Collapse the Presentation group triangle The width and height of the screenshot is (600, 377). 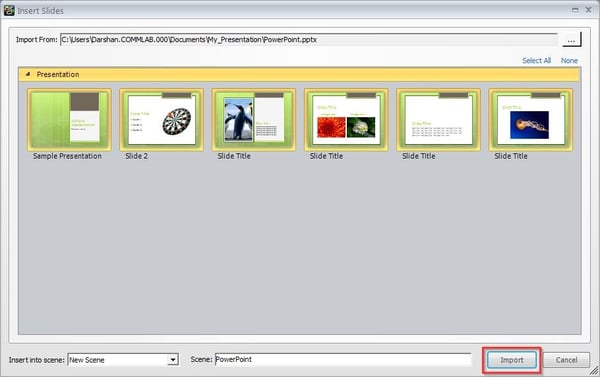[28, 74]
